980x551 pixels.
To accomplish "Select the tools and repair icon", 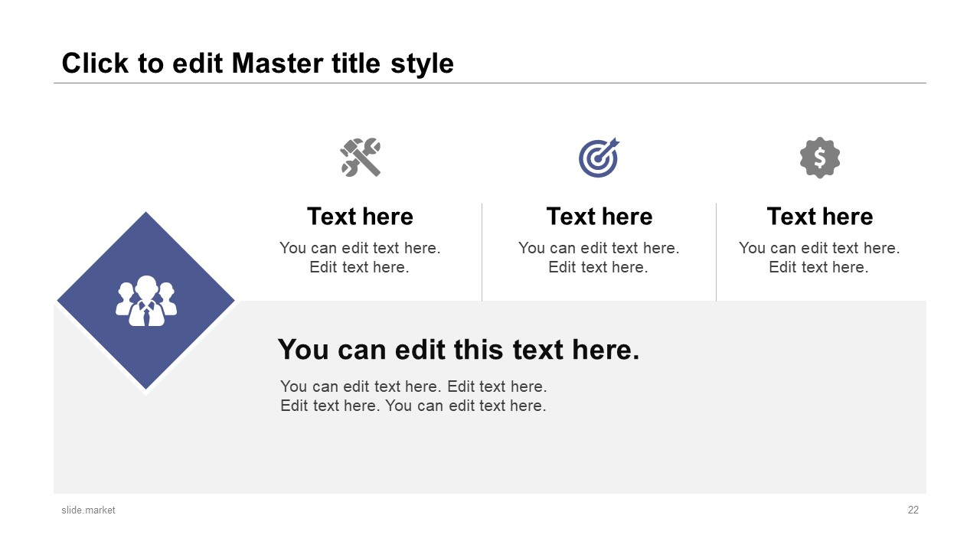I will 360,158.
